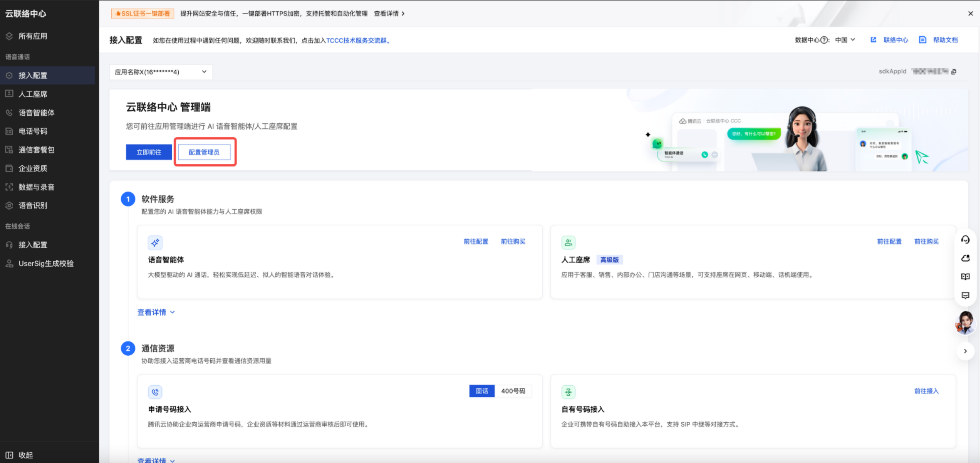Screen dimensions: 980x463
Task: Click the 企业资质 sidebar icon
Action: click(x=10, y=168)
